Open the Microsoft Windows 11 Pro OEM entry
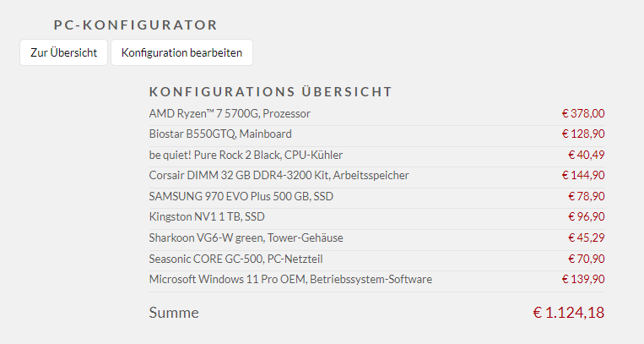The image size is (644, 344). (290, 279)
